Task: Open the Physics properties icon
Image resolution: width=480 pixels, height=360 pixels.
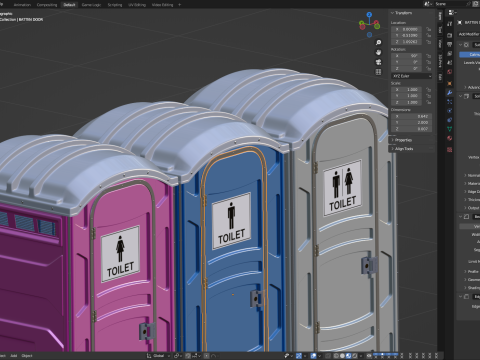Action: (450, 111)
